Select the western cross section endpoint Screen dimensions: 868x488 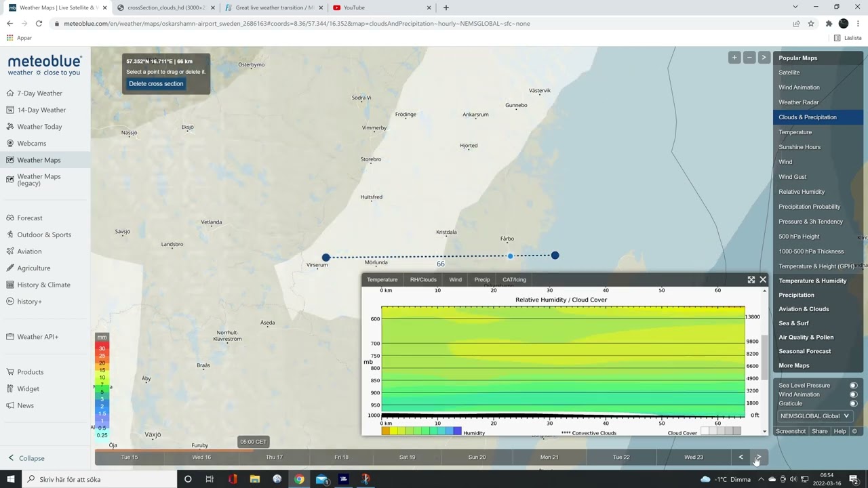coord(326,258)
